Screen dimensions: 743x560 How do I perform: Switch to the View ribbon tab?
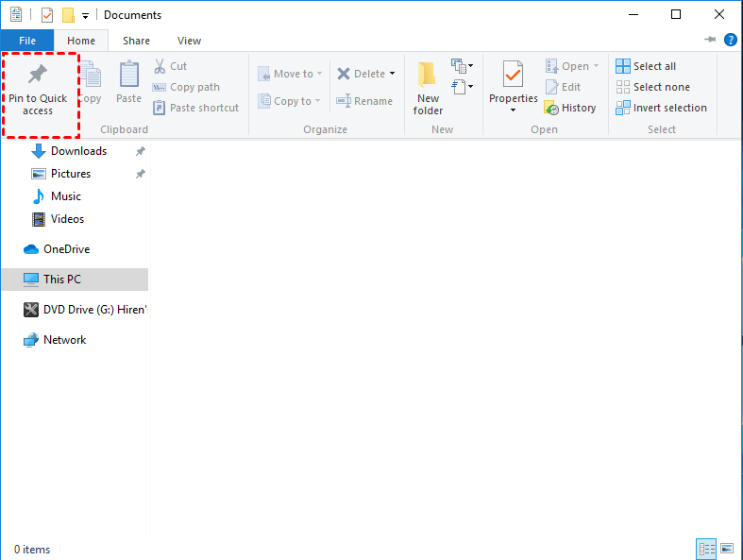click(189, 41)
